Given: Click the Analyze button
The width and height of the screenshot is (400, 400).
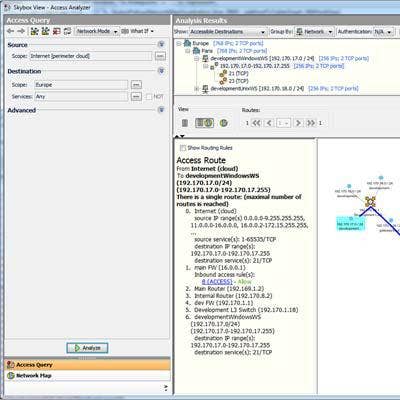Looking at the screenshot, I should (87, 348).
